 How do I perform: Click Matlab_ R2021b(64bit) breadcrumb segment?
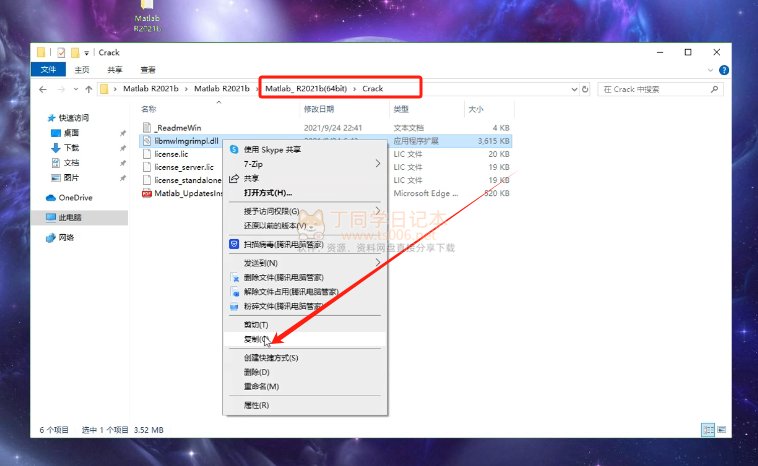[306, 89]
